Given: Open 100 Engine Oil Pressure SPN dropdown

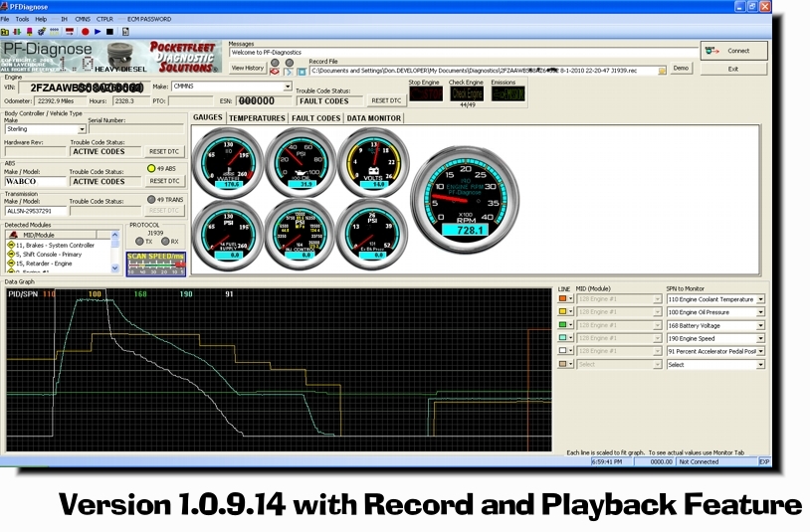Looking at the screenshot, I should pyautogui.click(x=760, y=312).
